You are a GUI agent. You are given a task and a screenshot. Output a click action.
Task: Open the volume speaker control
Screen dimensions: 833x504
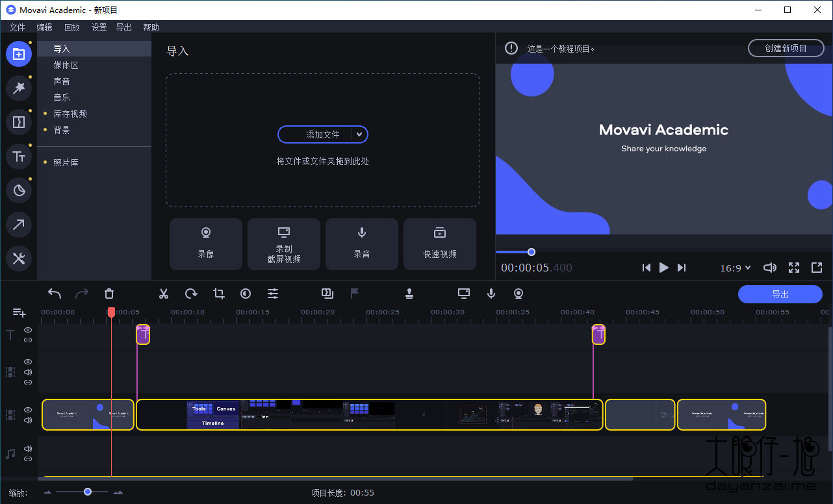click(770, 268)
